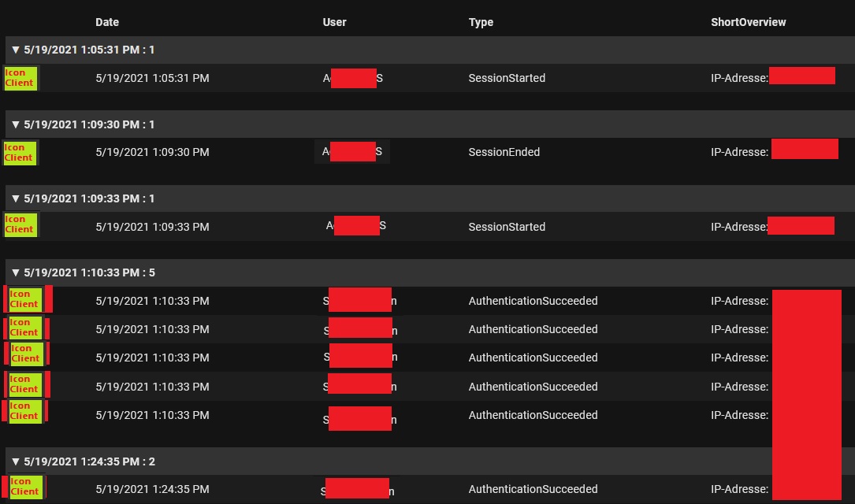Viewport: 855px width, 504px height.
Task: Collapse the 5/19/2021 1:10:33 PM : 5 group
Action: (x=16, y=273)
